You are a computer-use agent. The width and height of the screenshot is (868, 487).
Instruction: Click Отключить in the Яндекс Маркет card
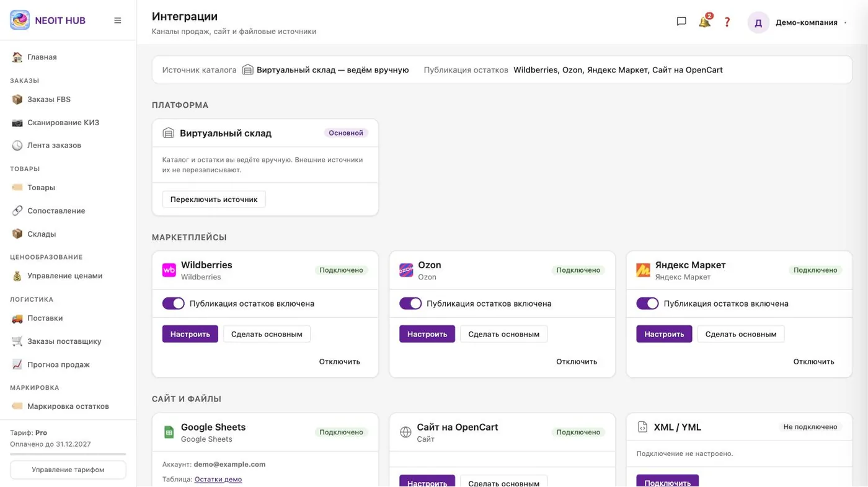pos(814,362)
